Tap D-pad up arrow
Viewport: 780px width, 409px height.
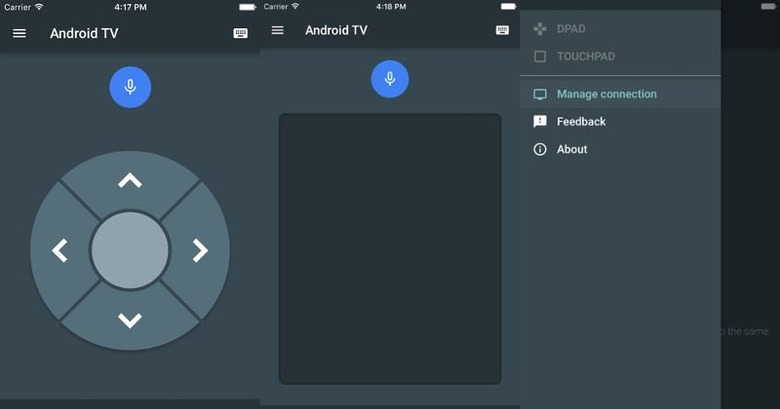pos(130,180)
